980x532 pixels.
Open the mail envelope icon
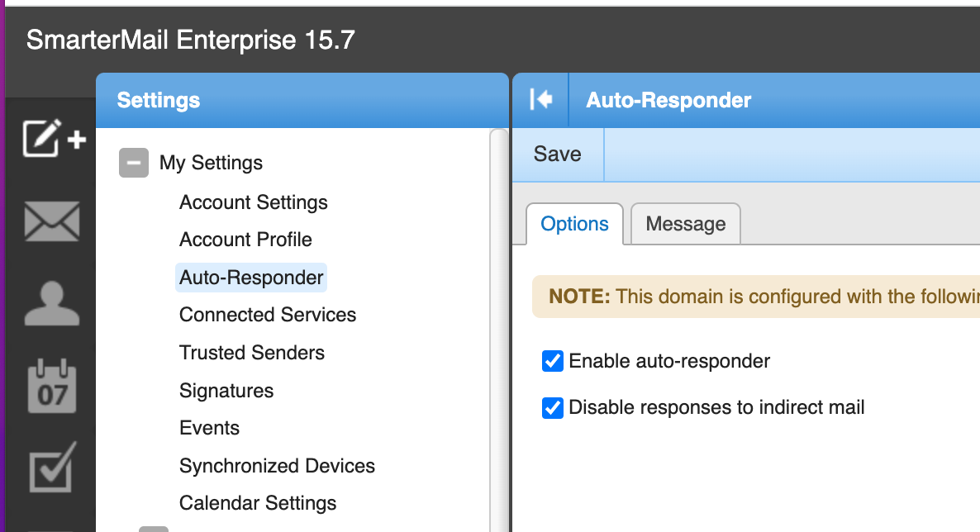point(52,221)
